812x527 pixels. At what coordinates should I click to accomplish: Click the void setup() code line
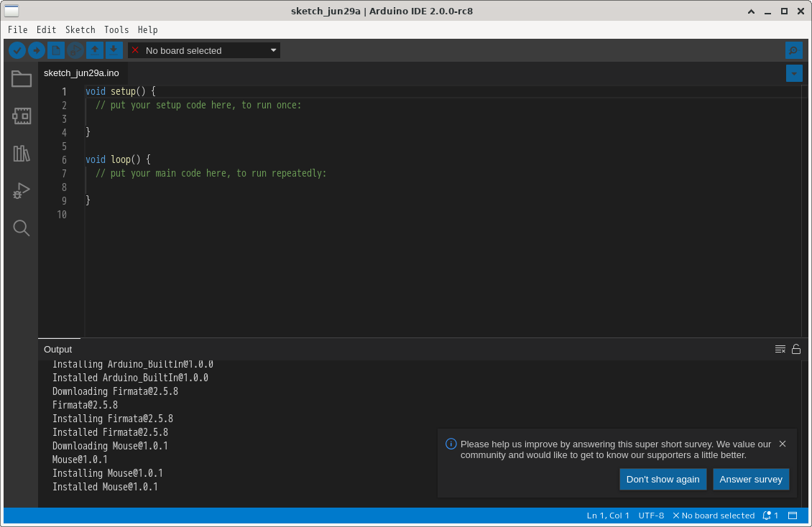121,91
